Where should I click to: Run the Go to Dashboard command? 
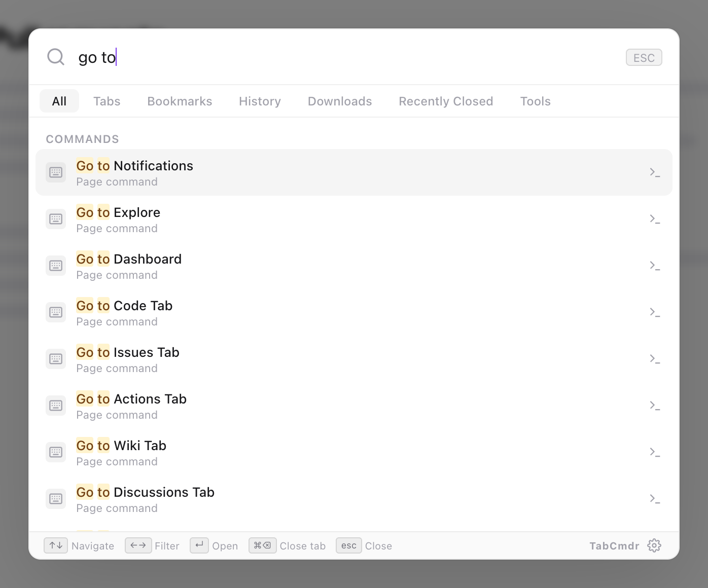tap(354, 266)
